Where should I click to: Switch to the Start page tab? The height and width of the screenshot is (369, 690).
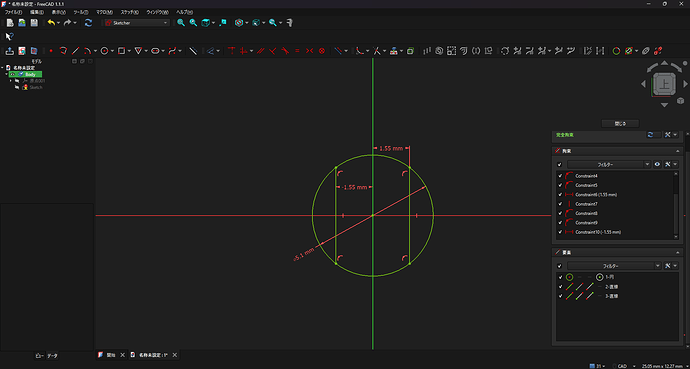point(111,355)
